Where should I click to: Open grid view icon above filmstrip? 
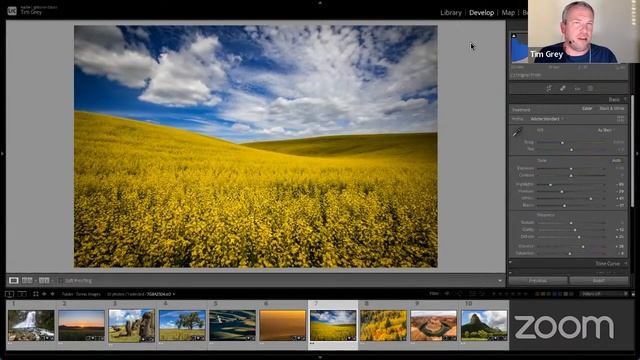36,294
